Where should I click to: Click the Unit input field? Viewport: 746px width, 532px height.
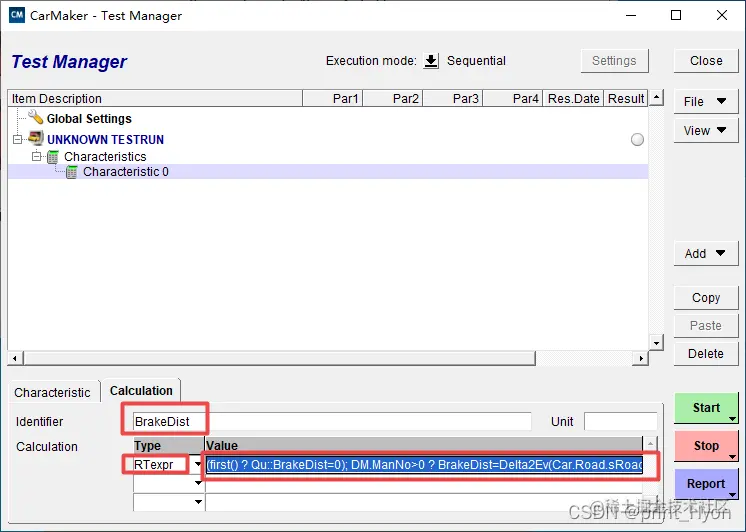(621, 422)
